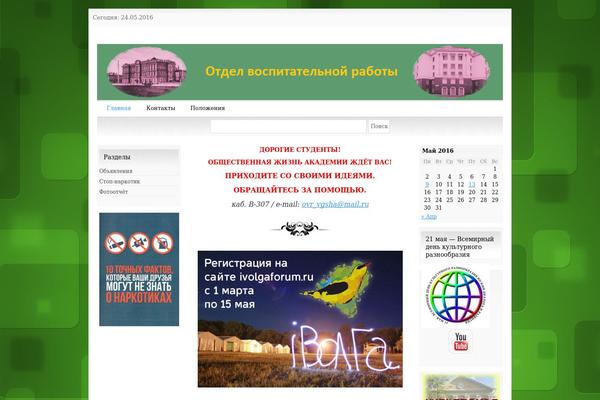Click the YouTube icon
The width and height of the screenshot is (600, 400).
click(x=461, y=341)
